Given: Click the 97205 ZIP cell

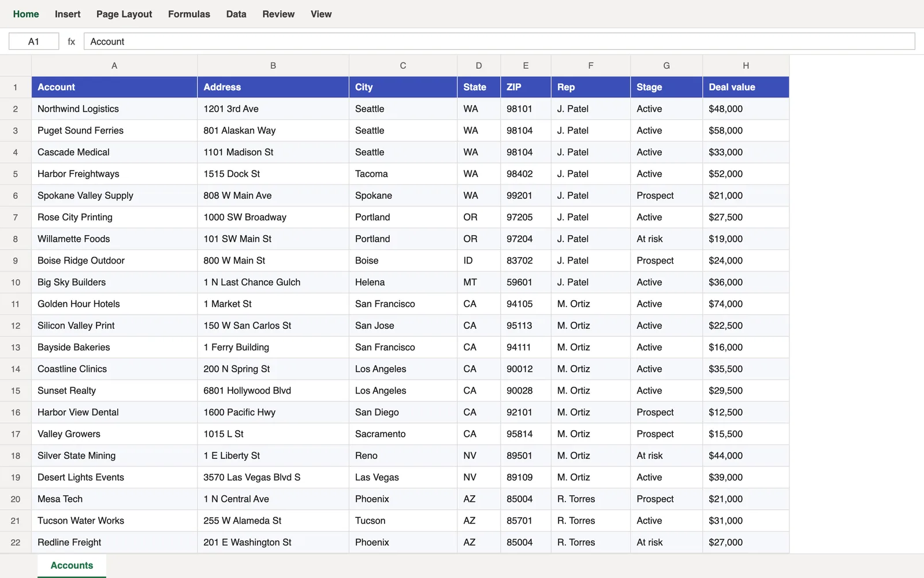Looking at the screenshot, I should 526,217.
